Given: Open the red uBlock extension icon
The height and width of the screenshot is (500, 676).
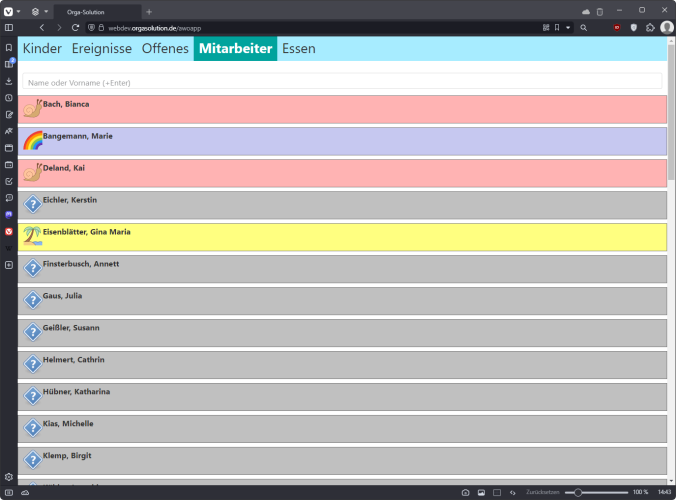Looking at the screenshot, I should tap(617, 28).
